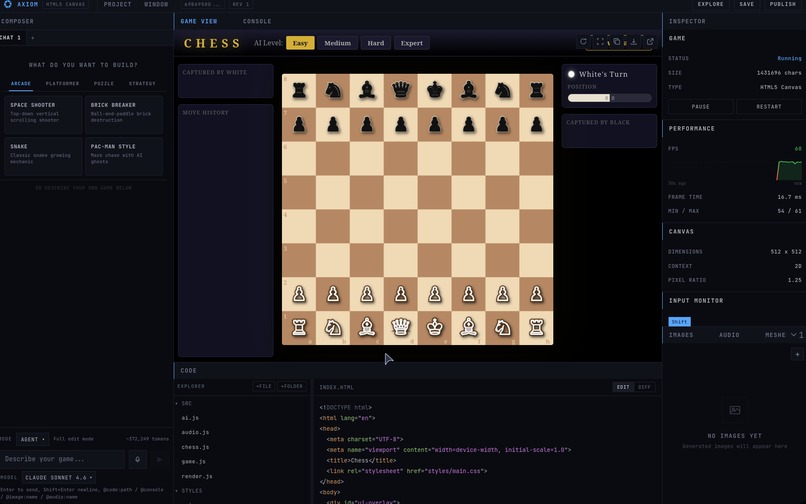
Task: Set AI level to Easy
Action: pyautogui.click(x=300, y=43)
